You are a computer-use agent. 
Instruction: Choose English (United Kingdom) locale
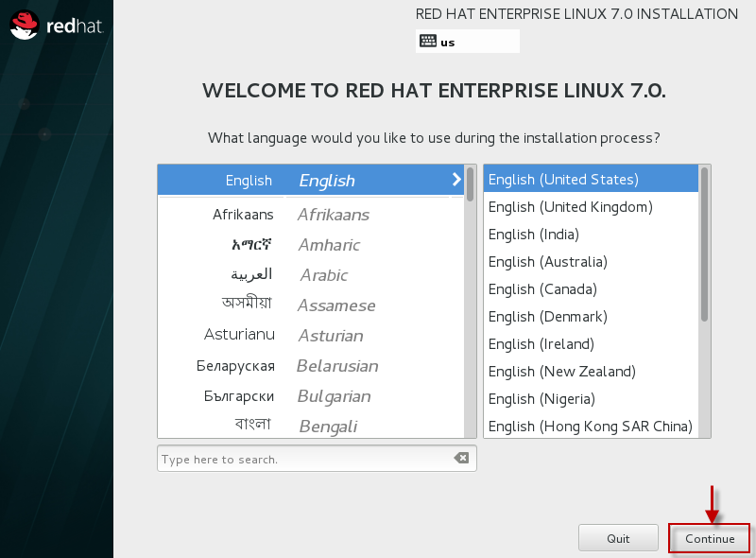(x=591, y=206)
